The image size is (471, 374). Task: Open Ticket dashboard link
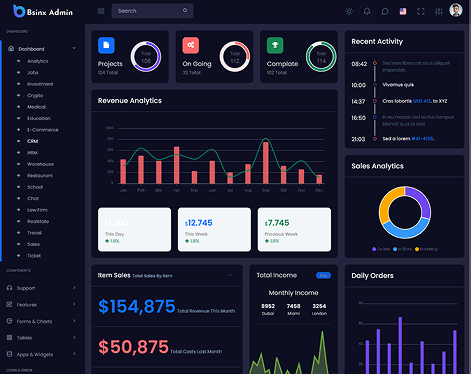click(x=34, y=256)
